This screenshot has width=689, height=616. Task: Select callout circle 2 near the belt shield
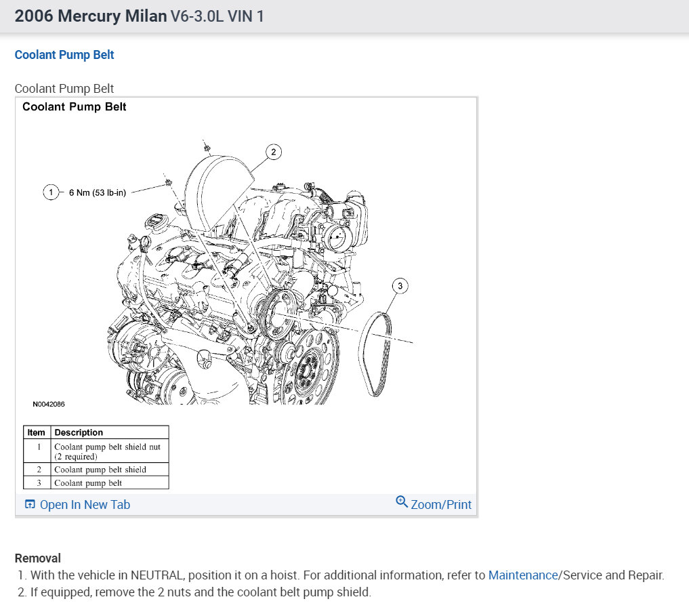coord(274,152)
